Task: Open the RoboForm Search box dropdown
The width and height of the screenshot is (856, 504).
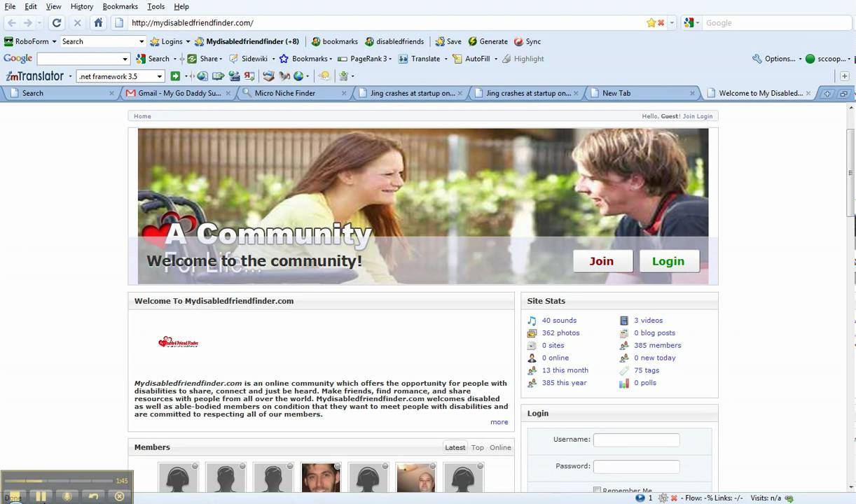Action: pyautogui.click(x=141, y=41)
